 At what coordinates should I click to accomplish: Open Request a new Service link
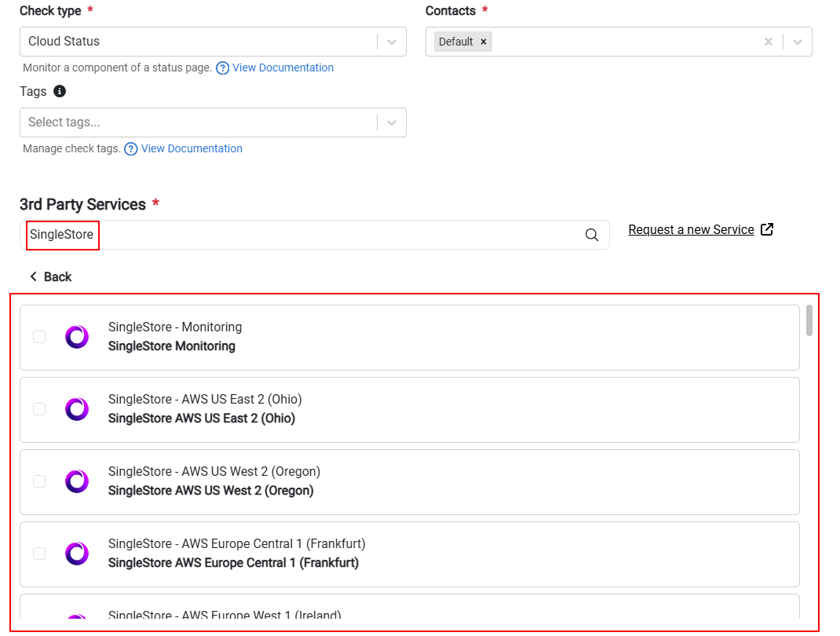click(x=691, y=230)
